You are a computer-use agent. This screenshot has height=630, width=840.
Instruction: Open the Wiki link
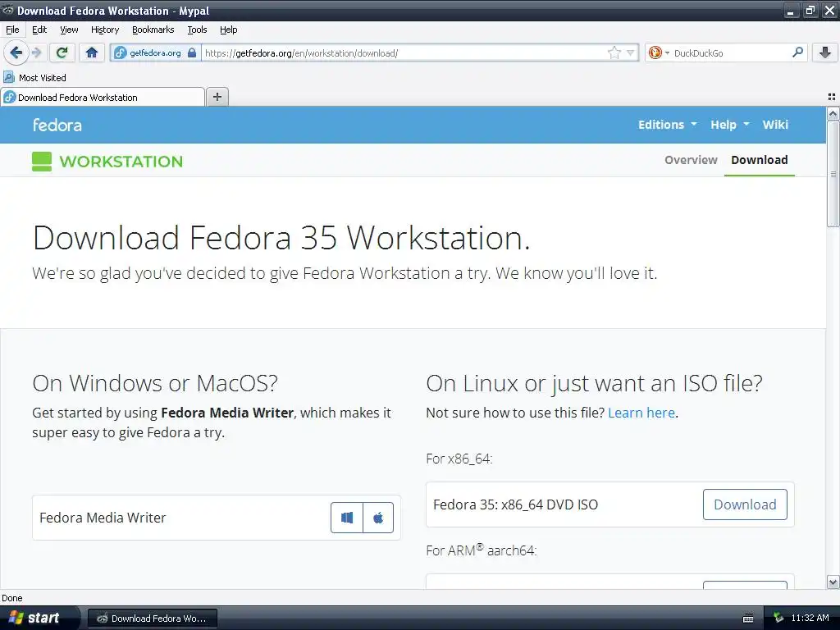(x=775, y=125)
